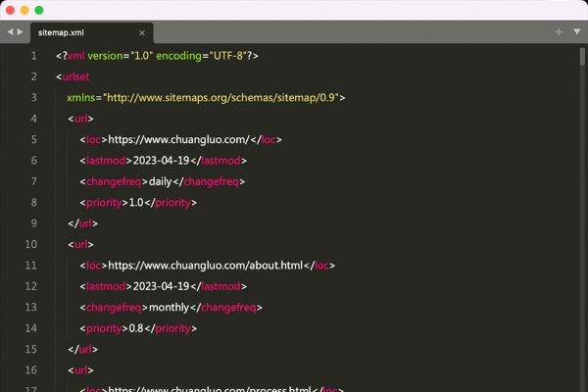Click priority value 0.8 on line 14

click(x=136, y=327)
